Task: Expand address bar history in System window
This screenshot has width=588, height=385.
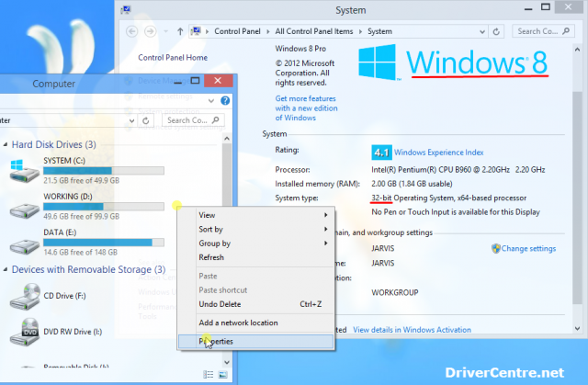Action: 482,32
